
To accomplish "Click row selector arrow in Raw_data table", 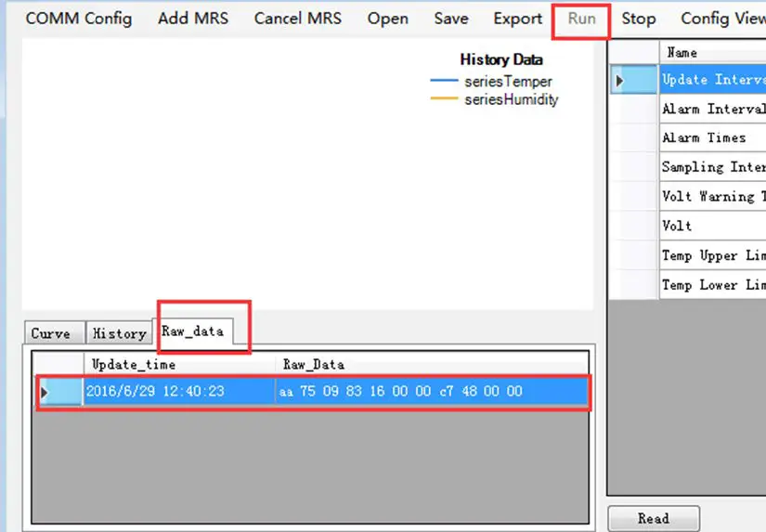I will 60,392.
